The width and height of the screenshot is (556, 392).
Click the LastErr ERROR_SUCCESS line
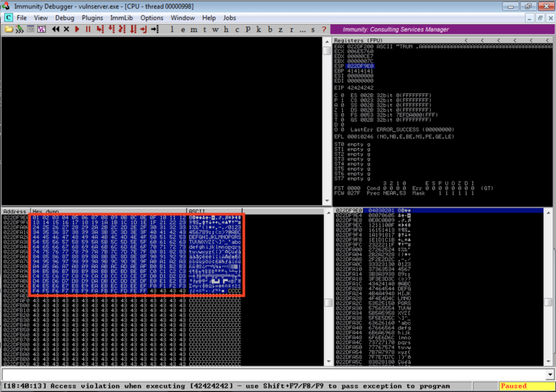[402, 129]
